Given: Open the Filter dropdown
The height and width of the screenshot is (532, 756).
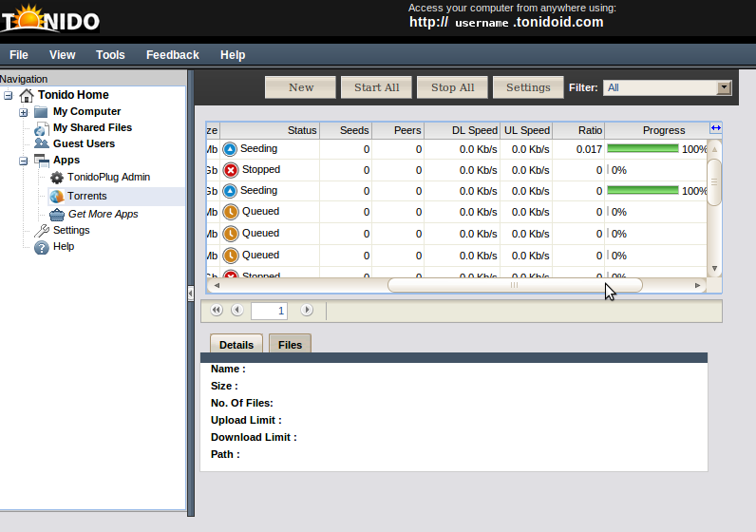Looking at the screenshot, I should click(x=724, y=88).
